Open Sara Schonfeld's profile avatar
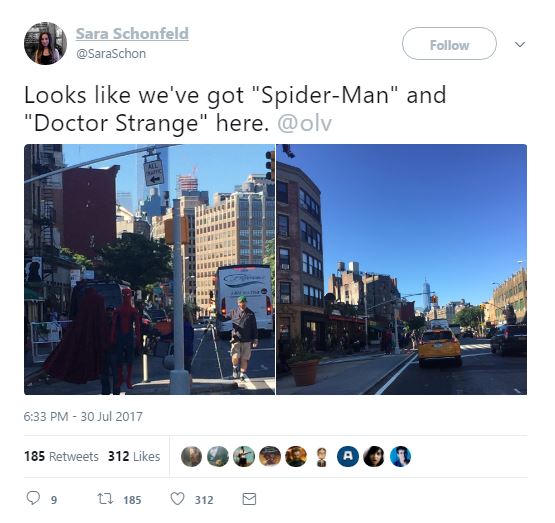Screen dimensions: 555x523 pos(45,44)
